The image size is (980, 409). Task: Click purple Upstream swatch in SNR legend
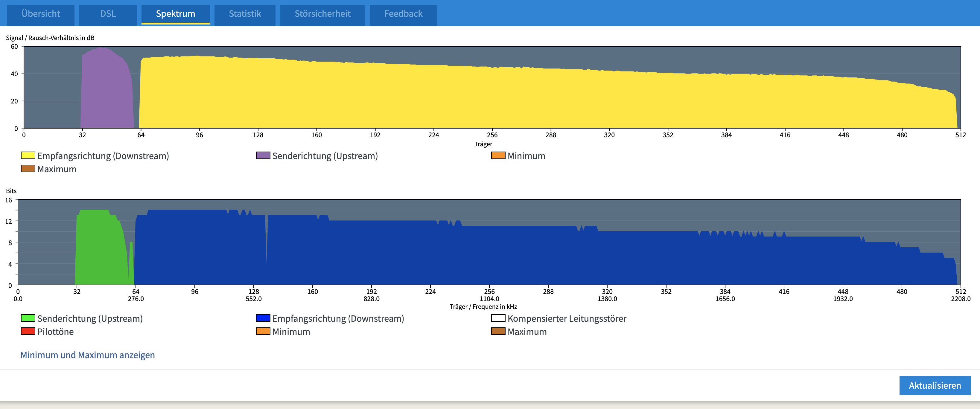coord(263,155)
